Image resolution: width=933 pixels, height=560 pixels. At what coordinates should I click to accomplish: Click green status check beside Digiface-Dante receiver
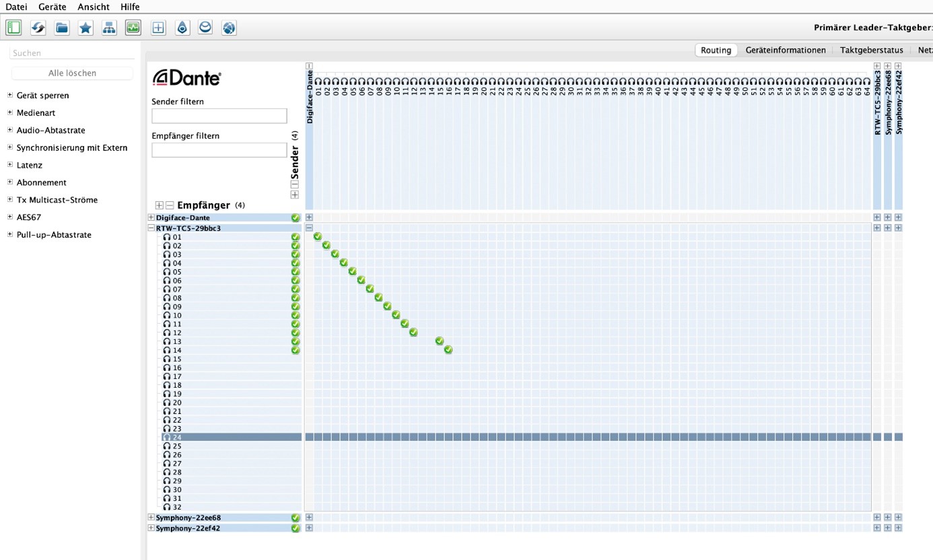tap(296, 218)
